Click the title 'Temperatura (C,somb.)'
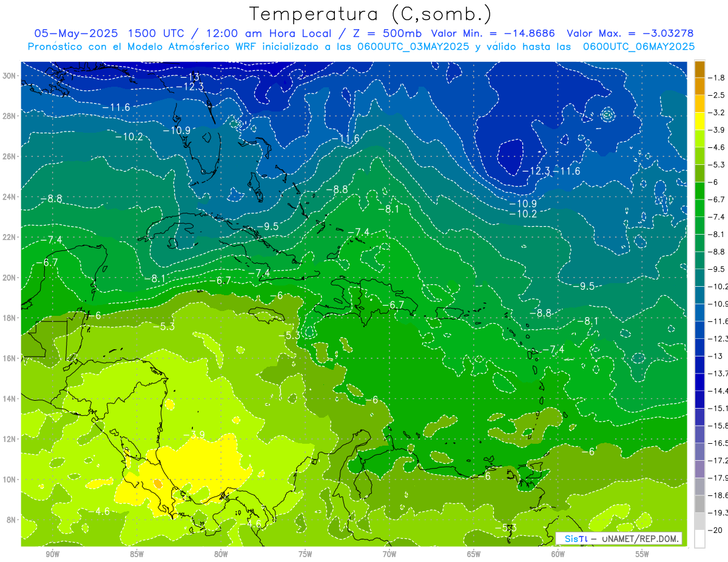The height and width of the screenshot is (562, 728). click(370, 14)
